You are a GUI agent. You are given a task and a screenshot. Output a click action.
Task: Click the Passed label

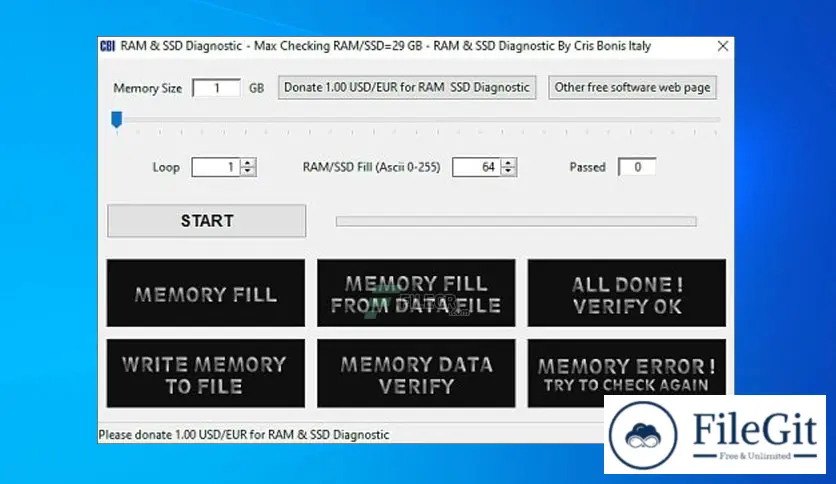(x=588, y=167)
